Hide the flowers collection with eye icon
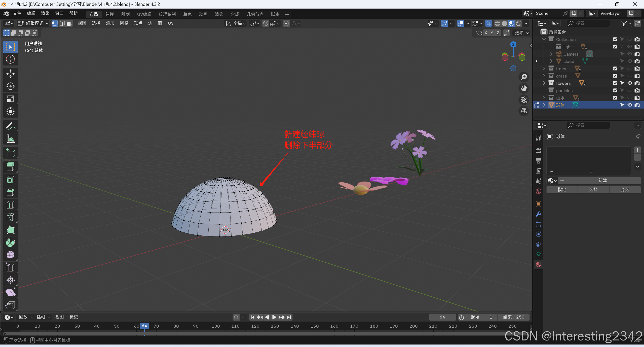The image size is (644, 347). (629, 83)
